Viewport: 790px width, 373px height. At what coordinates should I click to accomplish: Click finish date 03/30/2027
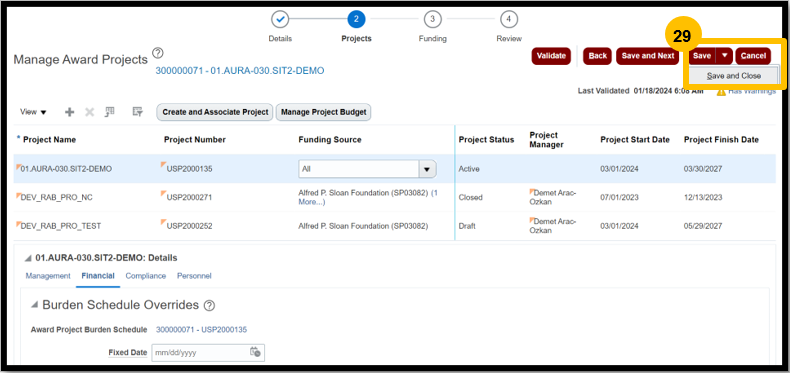pos(703,169)
